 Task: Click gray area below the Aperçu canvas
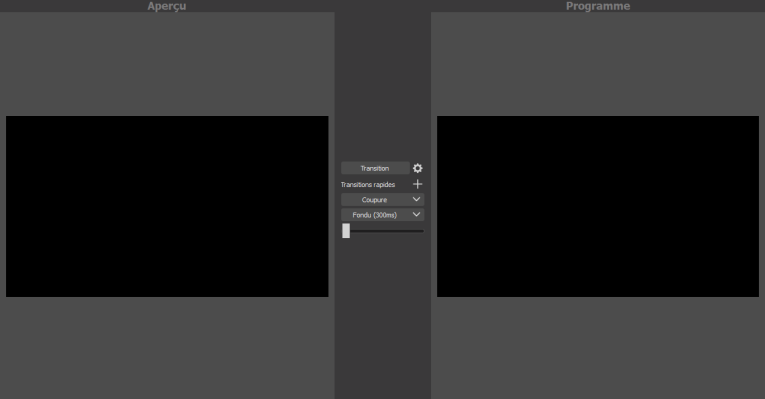tap(167, 348)
